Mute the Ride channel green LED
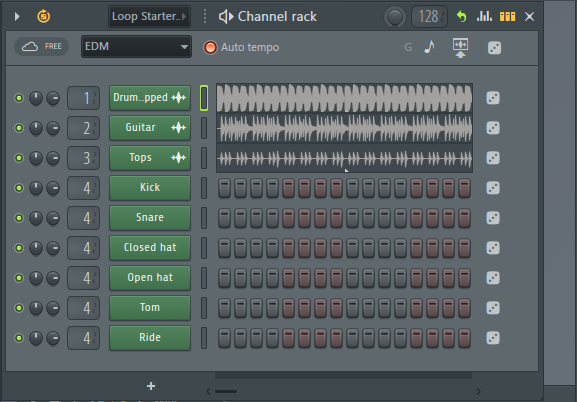The height and width of the screenshot is (402, 577). click(x=19, y=338)
